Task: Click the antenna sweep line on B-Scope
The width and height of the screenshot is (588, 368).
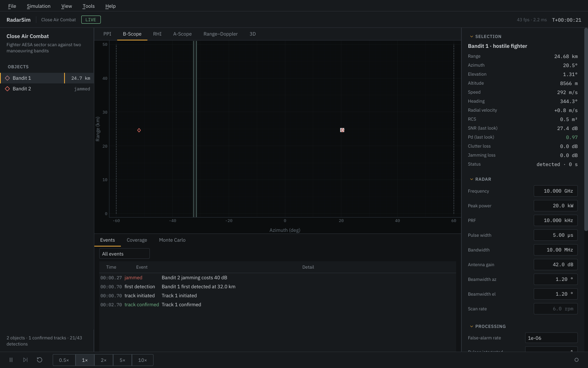Action: [x=195, y=129]
